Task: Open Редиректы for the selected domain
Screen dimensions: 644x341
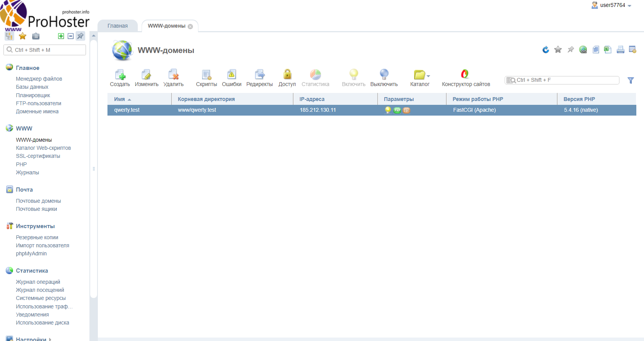Action: coord(259,75)
